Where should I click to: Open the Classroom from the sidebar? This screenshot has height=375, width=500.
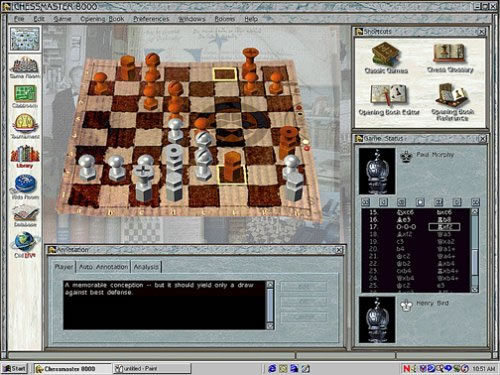(25, 96)
